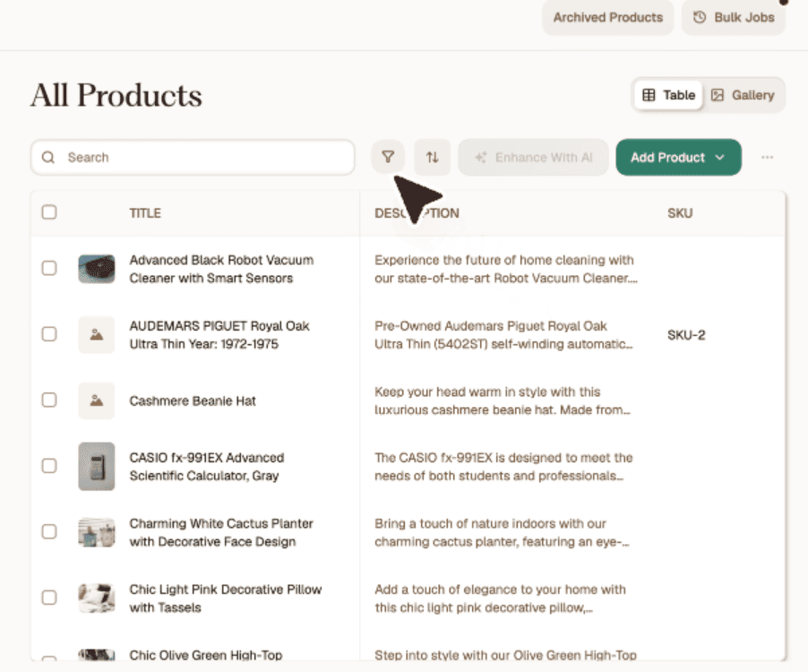The image size is (808, 672).
Task: Check the Robot Vacuum Cleaner row checkbox
Action: (x=49, y=268)
